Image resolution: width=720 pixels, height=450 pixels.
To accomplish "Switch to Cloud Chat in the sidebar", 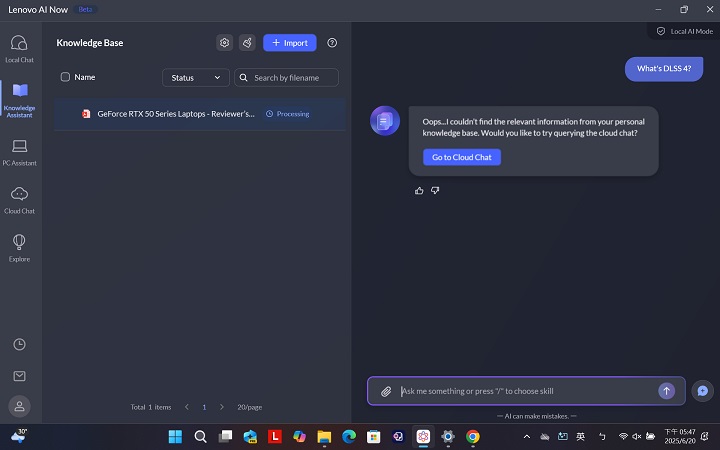I will pyautogui.click(x=19, y=200).
